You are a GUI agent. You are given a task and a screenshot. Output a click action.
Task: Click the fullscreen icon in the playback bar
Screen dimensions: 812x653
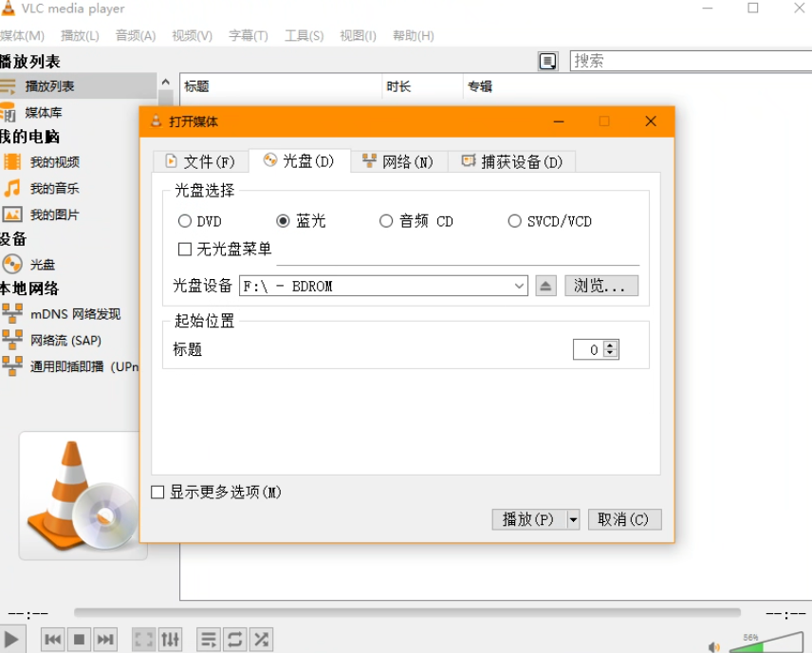[143, 639]
